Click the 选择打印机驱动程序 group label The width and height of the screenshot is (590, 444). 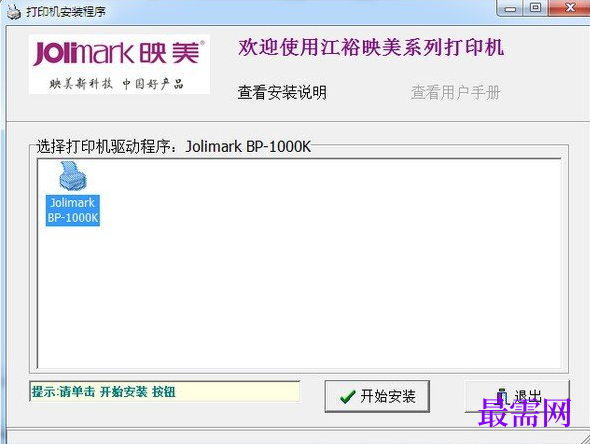174,147
